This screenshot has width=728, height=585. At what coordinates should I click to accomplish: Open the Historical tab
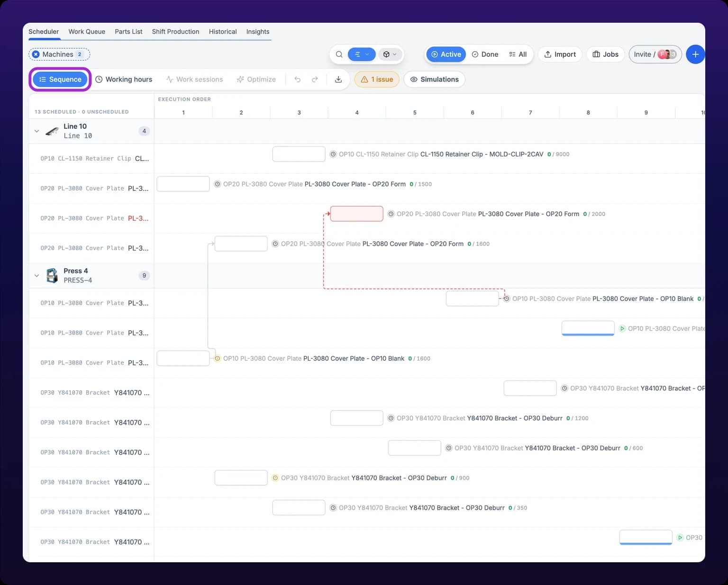click(x=223, y=32)
